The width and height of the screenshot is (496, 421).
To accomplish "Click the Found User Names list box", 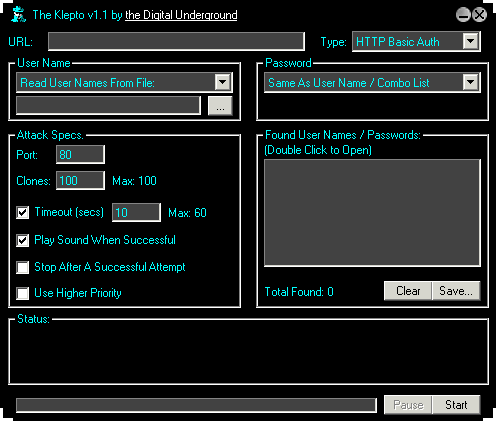I will [x=372, y=213].
